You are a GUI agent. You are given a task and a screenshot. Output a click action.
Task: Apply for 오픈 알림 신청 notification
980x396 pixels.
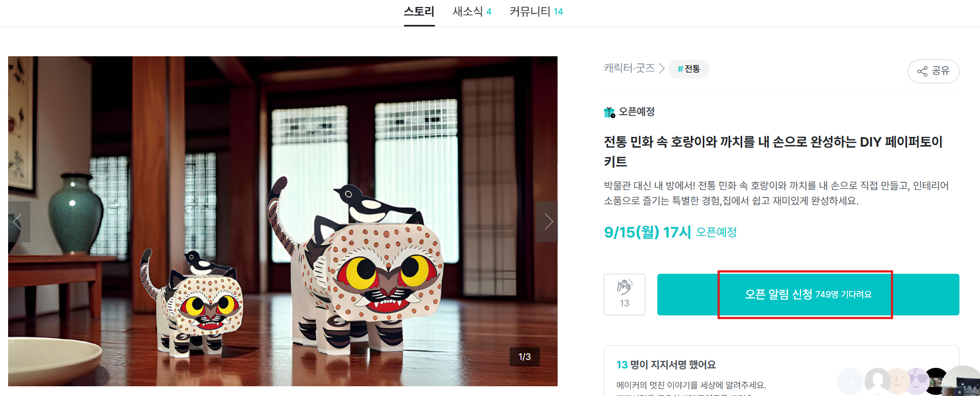[x=808, y=294]
